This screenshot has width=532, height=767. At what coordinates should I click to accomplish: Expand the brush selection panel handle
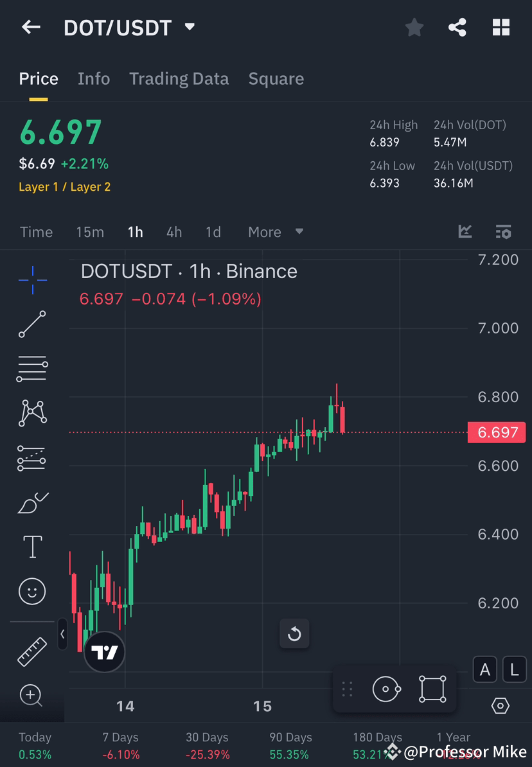[347, 688]
